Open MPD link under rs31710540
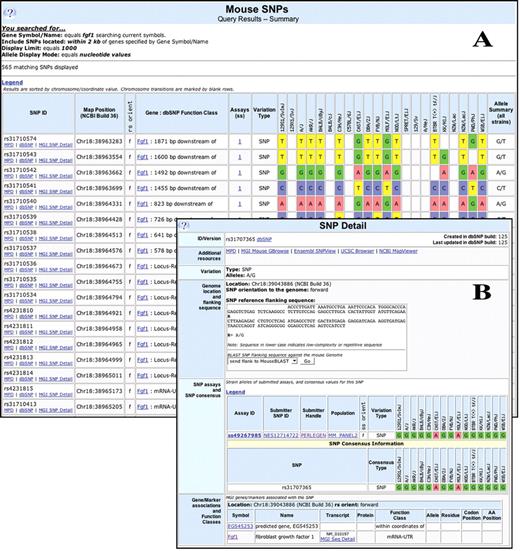 [x=9, y=207]
